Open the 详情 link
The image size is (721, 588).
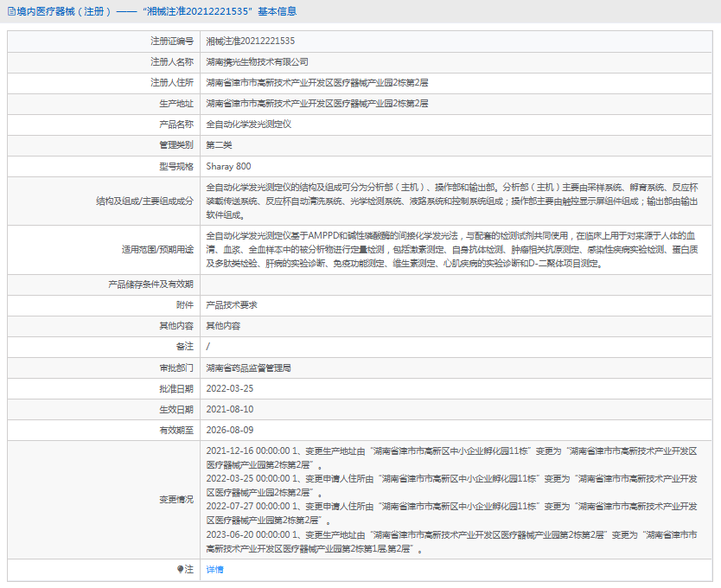coord(214,570)
